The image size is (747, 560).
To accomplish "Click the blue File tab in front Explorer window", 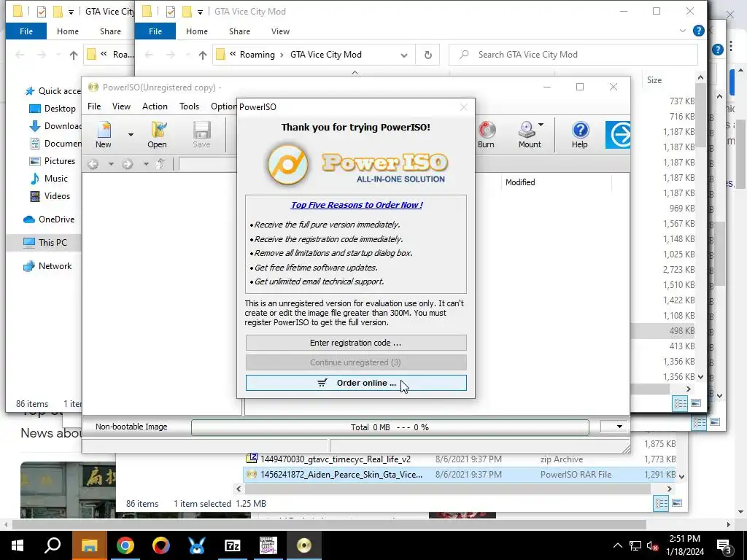I will coord(155,31).
